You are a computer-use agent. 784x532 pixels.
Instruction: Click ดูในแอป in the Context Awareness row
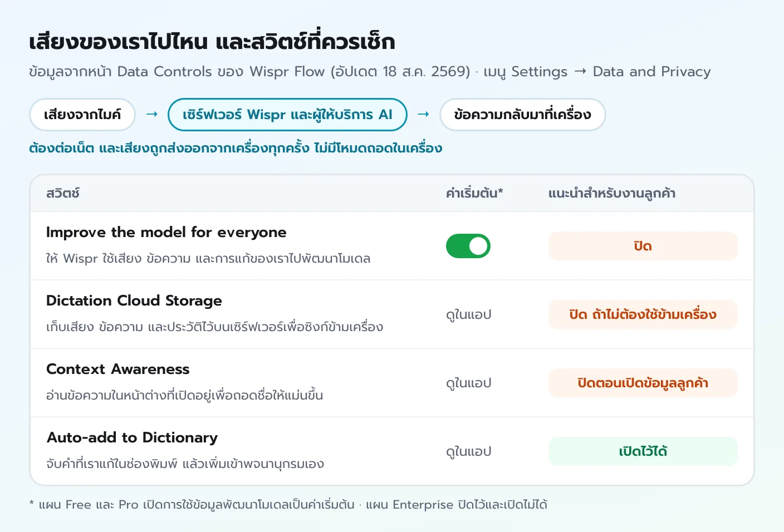(x=468, y=383)
